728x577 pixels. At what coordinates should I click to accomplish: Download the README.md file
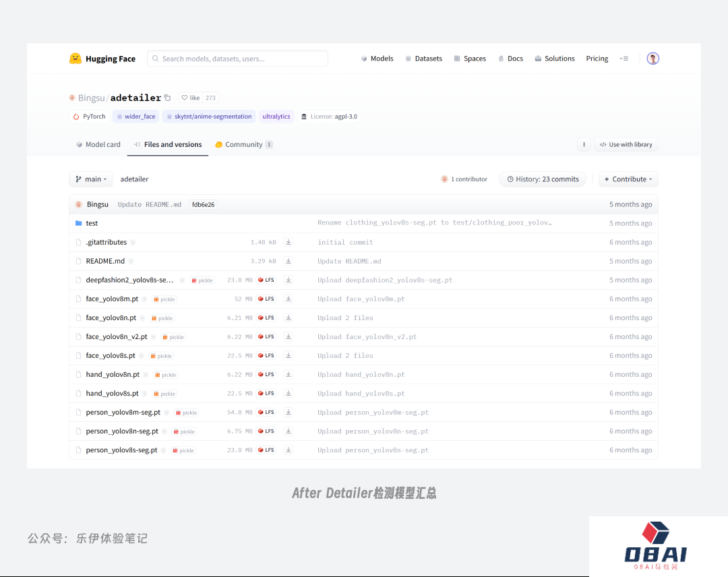289,261
